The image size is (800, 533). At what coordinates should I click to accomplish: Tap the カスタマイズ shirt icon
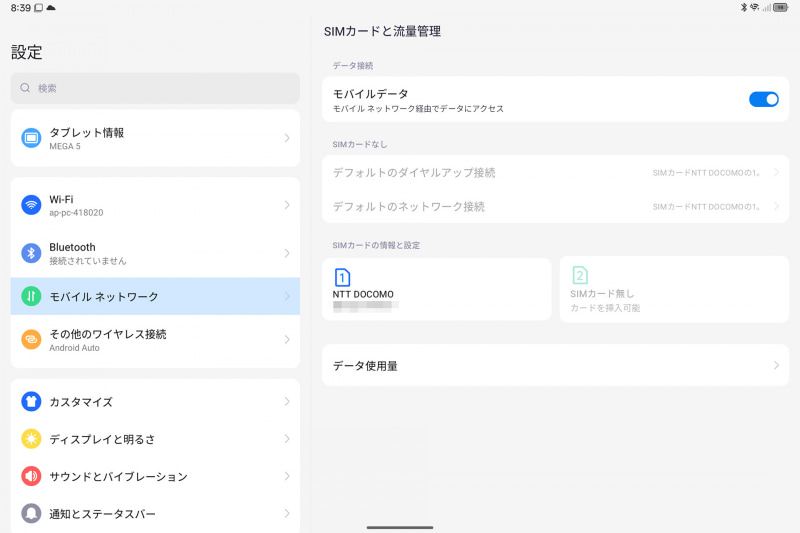31,401
